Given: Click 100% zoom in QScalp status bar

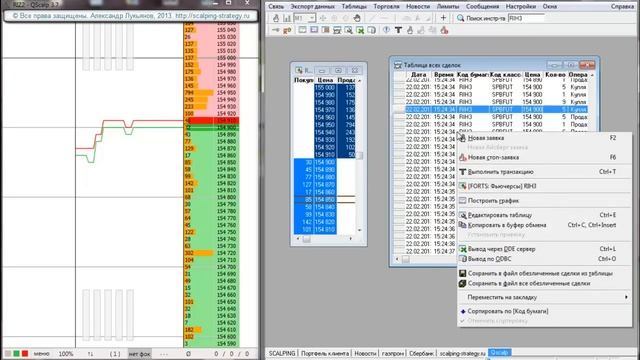Looking at the screenshot, I should coord(66,354).
